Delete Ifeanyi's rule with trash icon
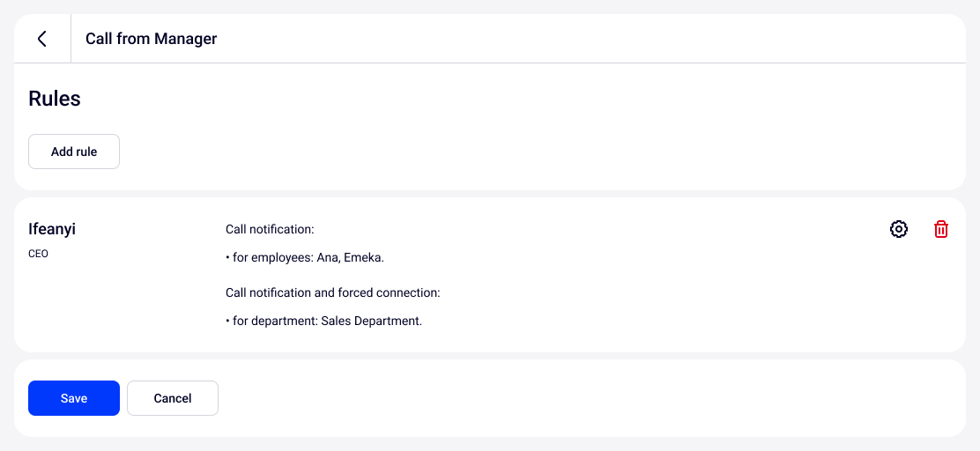 941,229
